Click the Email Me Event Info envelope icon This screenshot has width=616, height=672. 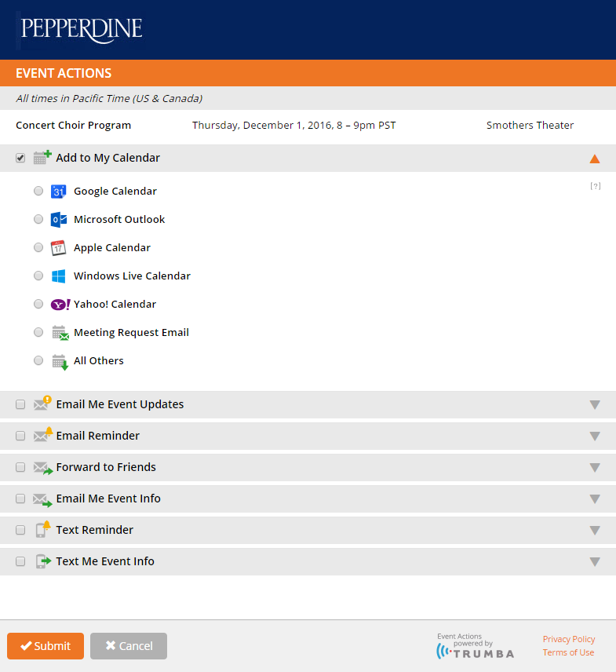pyautogui.click(x=43, y=500)
